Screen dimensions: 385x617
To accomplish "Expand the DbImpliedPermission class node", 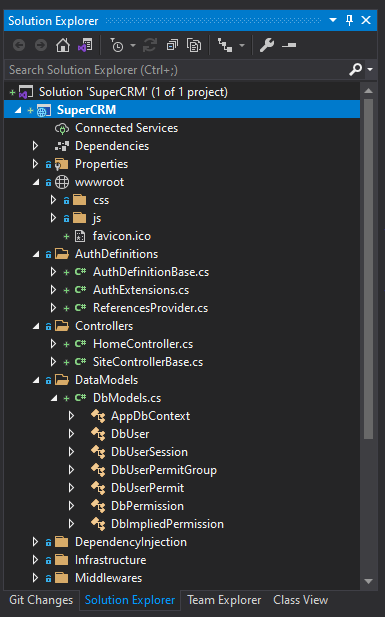I will [x=72, y=524].
